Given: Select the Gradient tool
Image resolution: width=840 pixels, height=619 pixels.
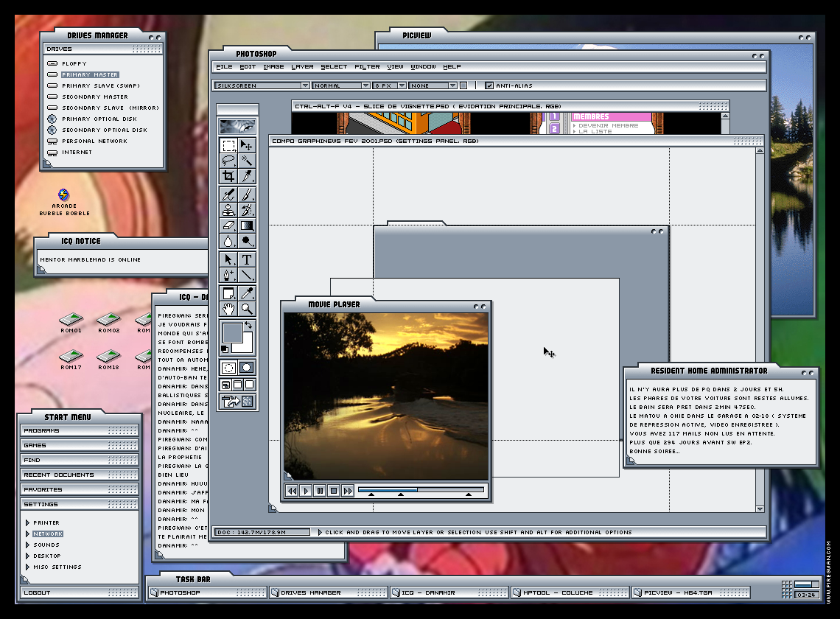Looking at the screenshot, I should coord(246,225).
